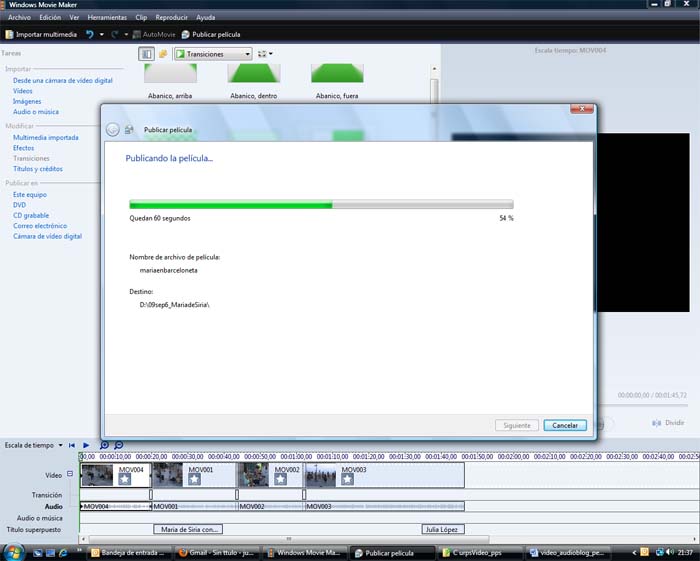This screenshot has width=700, height=561.
Task: Click play timeline button
Action: tap(86, 445)
